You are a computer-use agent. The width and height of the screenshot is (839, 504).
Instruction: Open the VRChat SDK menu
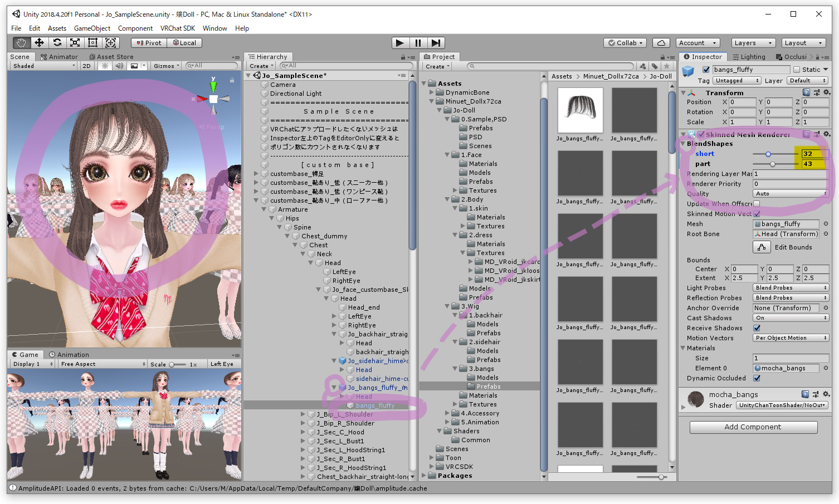[x=178, y=28]
